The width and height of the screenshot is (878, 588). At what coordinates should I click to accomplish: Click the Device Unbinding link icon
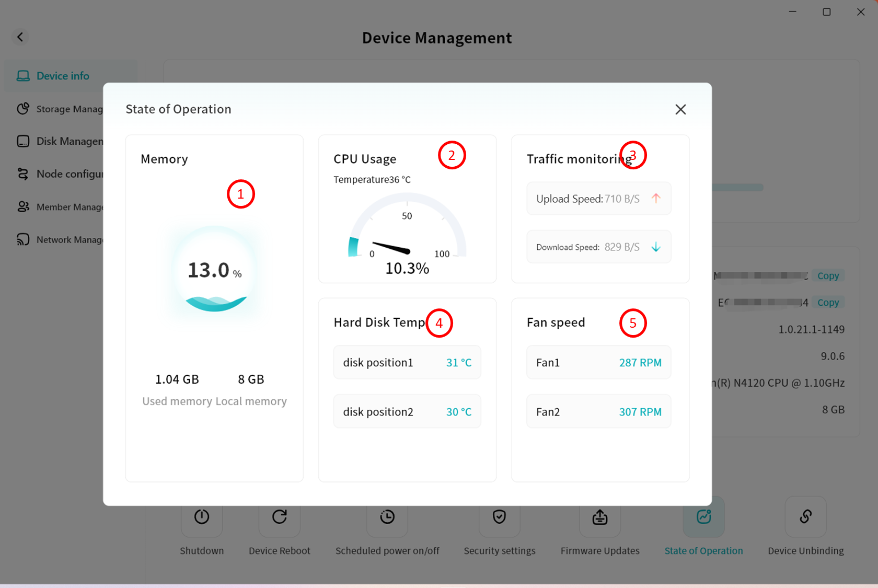805,517
